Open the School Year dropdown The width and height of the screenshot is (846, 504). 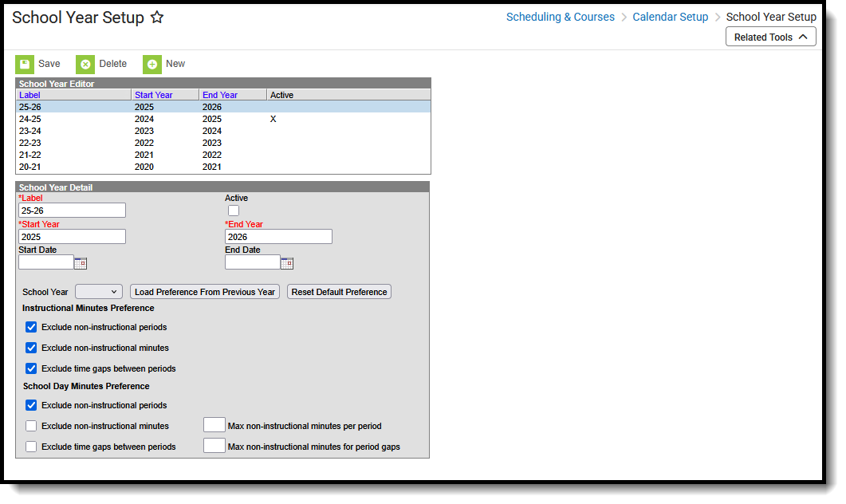(99, 292)
